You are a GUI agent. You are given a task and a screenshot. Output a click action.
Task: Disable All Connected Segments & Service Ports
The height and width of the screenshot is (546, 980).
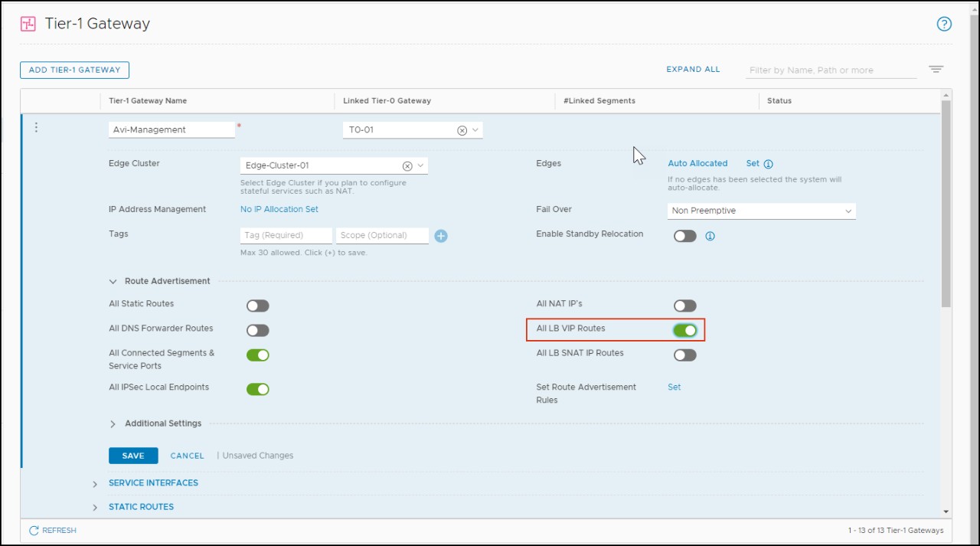pyautogui.click(x=258, y=355)
